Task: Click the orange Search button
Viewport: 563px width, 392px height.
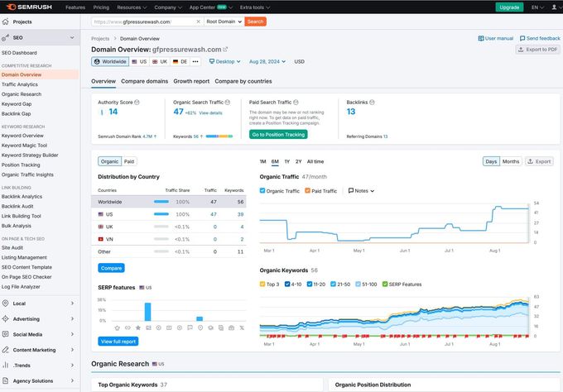Action: point(255,22)
